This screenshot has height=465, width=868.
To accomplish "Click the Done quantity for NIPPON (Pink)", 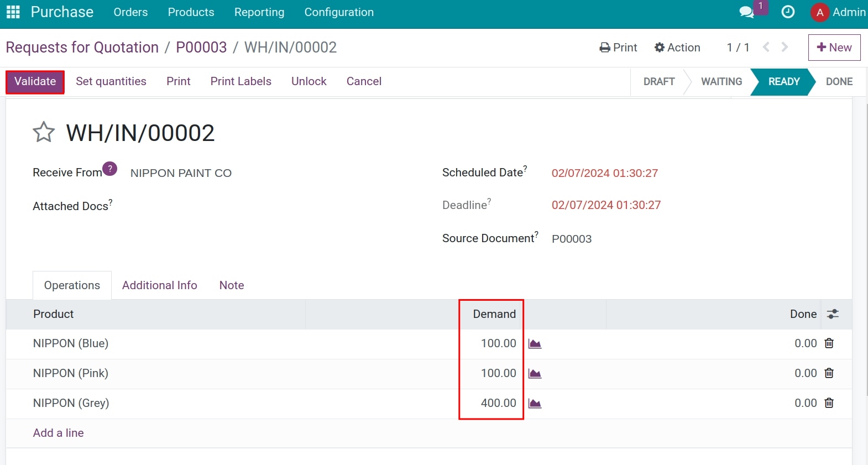I will (x=806, y=373).
